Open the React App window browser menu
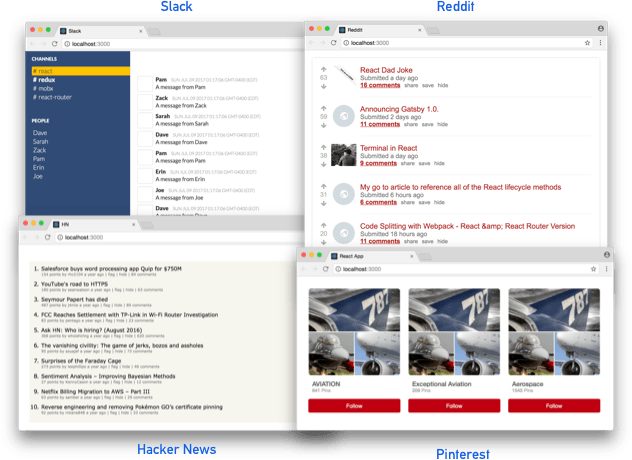Image resolution: width=632 pixels, height=460 pixels. pyautogui.click(x=606, y=269)
